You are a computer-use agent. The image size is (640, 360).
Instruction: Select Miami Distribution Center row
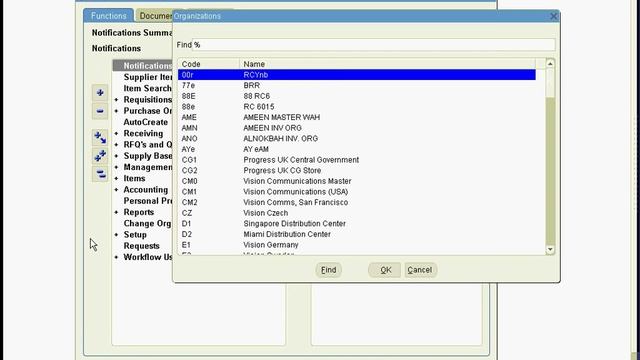pyautogui.click(x=357, y=234)
